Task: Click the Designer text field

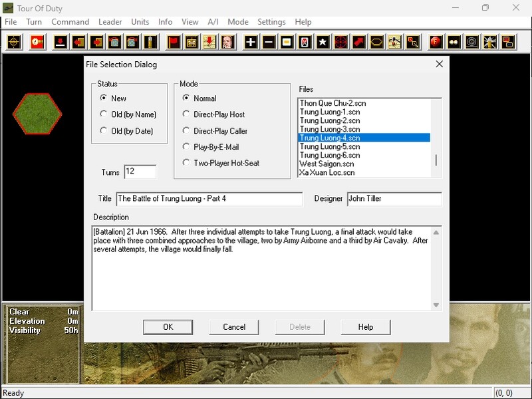Action: click(x=394, y=199)
